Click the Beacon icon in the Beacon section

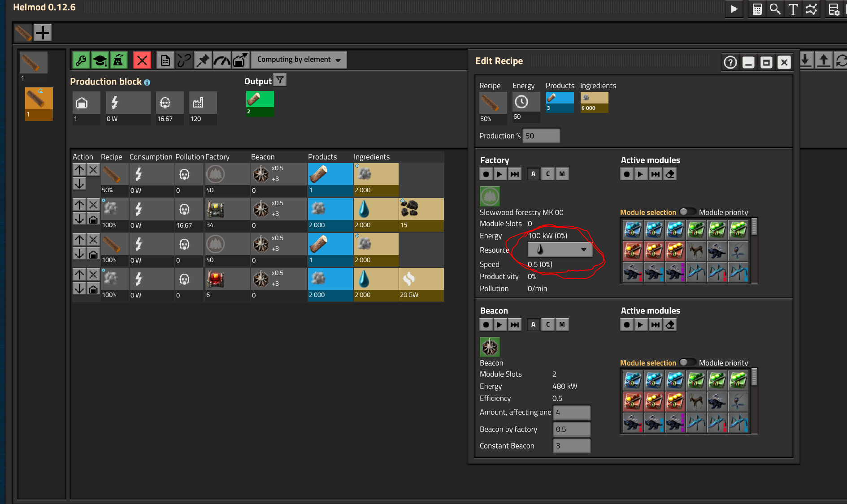tap(490, 347)
